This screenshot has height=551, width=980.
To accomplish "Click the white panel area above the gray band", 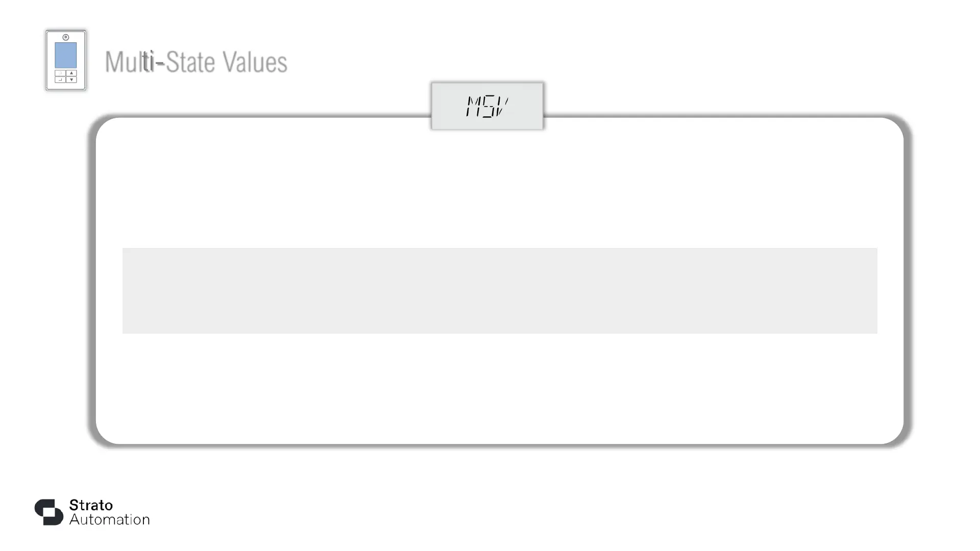I will (x=499, y=189).
